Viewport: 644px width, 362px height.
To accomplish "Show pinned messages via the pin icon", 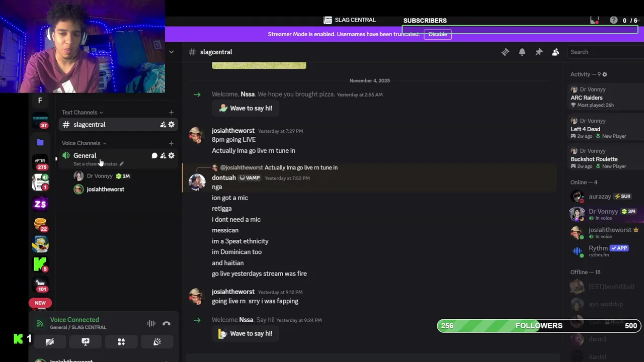I will click(x=539, y=52).
